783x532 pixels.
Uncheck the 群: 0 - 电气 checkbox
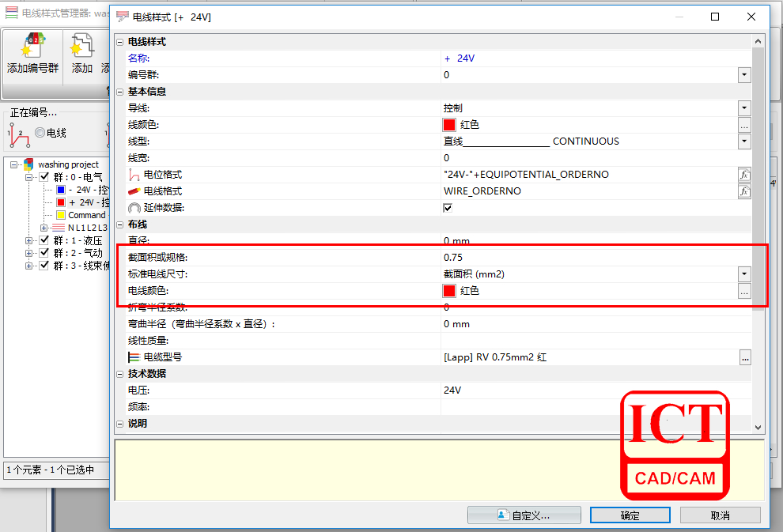pyautogui.click(x=45, y=177)
